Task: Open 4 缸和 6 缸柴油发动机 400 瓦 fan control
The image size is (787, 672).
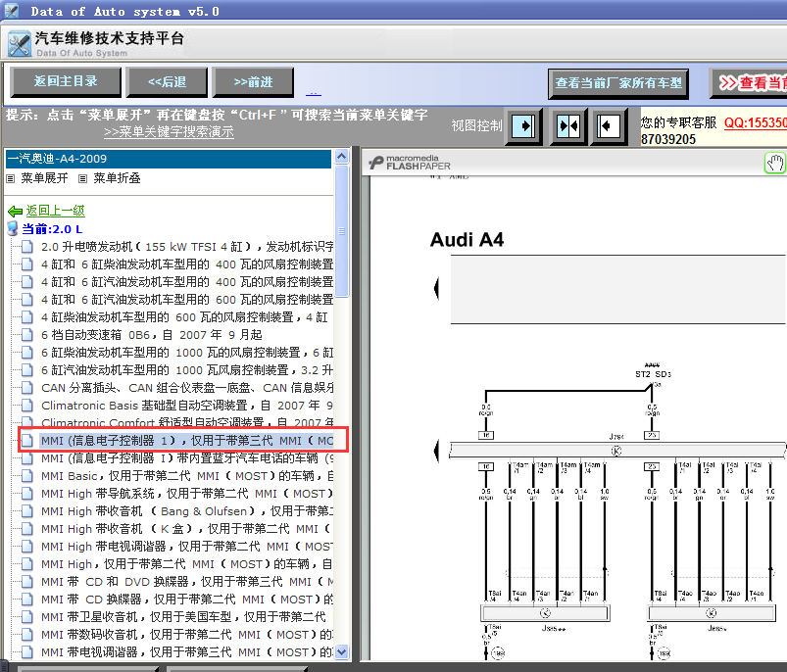Action: point(187,264)
